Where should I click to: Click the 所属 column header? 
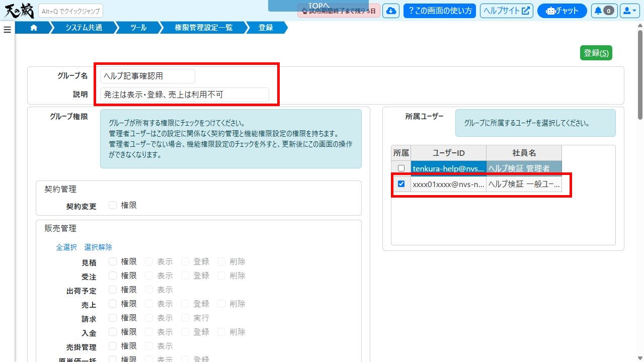(401, 153)
